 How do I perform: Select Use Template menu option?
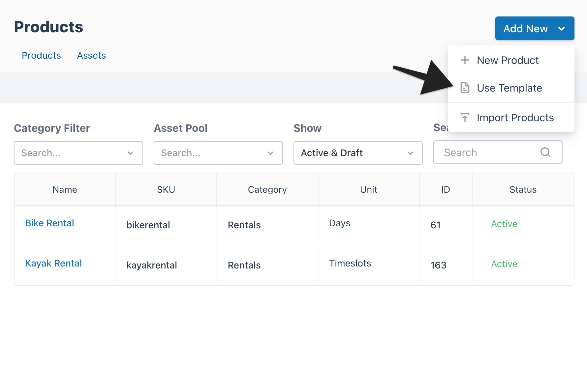click(x=511, y=88)
